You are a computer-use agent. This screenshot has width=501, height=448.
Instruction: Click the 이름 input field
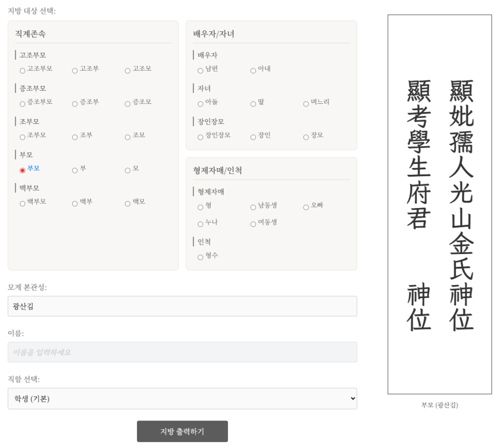[182, 352]
